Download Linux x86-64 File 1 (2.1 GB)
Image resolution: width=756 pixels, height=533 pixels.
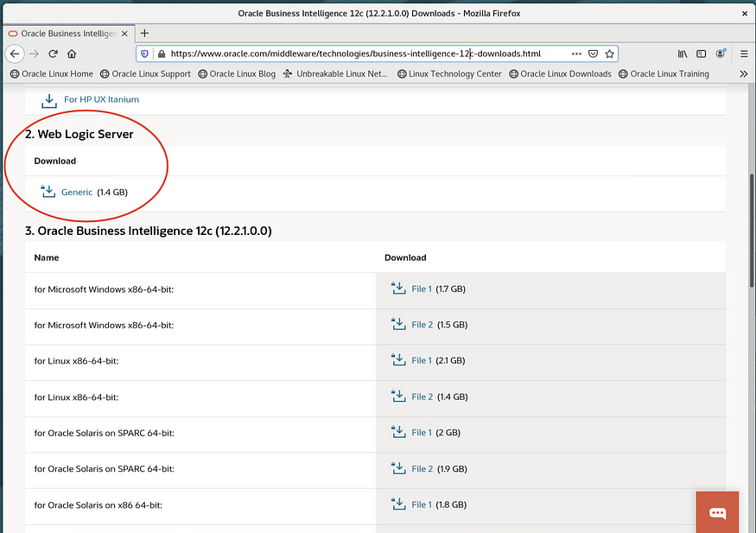coord(422,360)
